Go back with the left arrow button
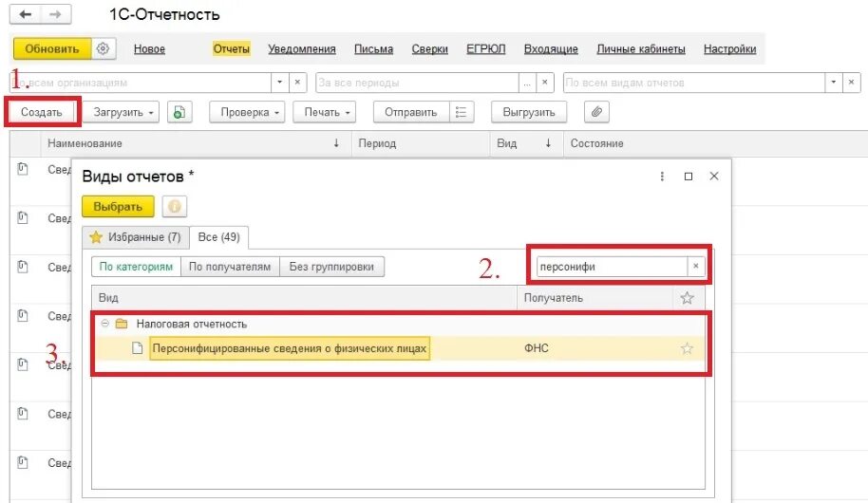 click(x=25, y=14)
